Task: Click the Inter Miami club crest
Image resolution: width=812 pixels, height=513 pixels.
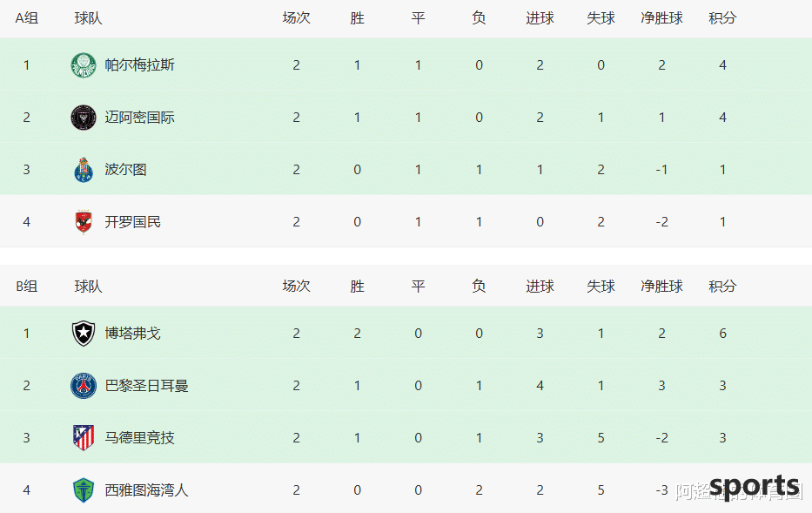Action: (x=84, y=118)
